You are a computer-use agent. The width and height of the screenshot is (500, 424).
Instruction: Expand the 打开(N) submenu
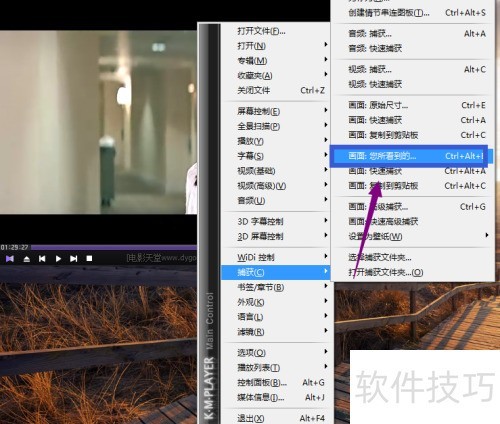point(276,46)
